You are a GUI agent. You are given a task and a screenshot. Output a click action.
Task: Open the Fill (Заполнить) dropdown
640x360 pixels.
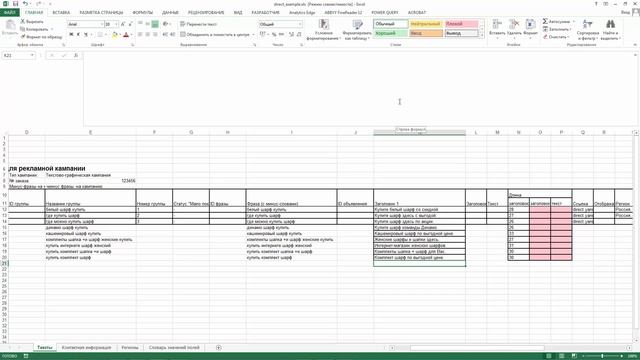click(557, 29)
